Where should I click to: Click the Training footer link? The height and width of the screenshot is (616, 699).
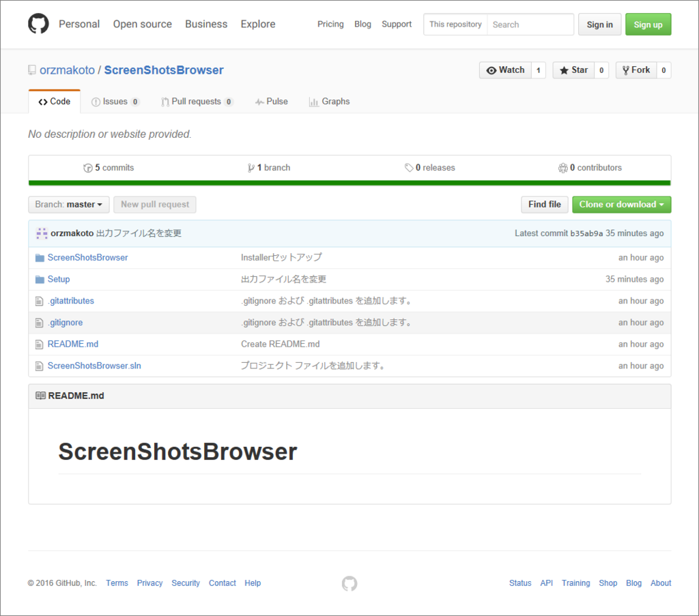pyautogui.click(x=575, y=583)
